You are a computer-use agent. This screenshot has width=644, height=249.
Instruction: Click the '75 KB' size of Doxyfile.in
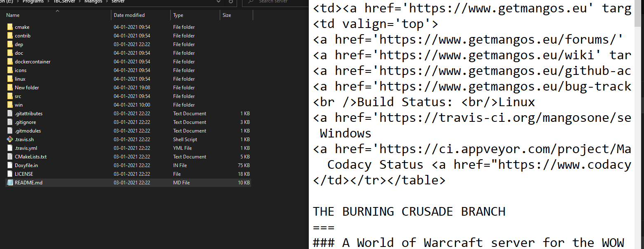(x=244, y=165)
